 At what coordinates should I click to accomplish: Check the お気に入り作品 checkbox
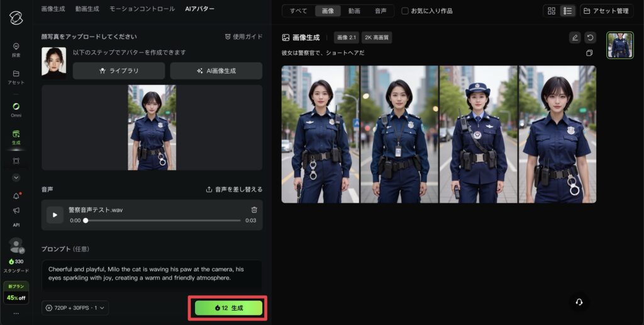405,11
